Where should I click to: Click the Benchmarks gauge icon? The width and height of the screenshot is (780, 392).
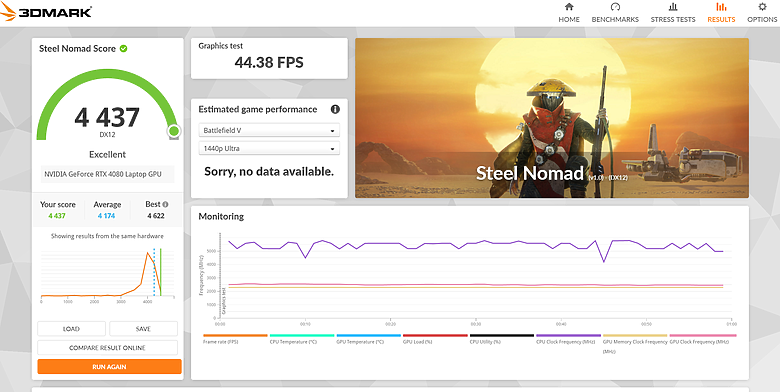click(x=615, y=7)
